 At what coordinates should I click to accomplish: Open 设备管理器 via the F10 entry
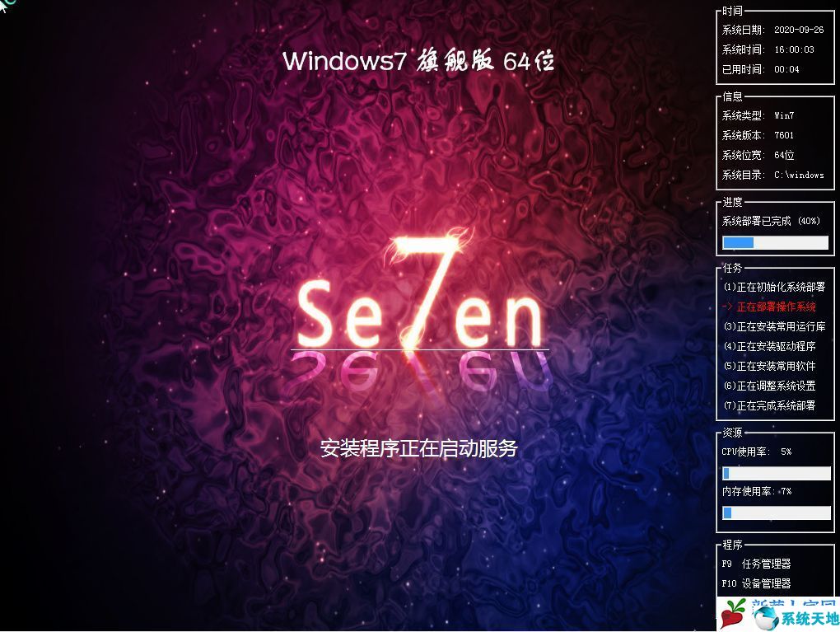click(x=756, y=583)
